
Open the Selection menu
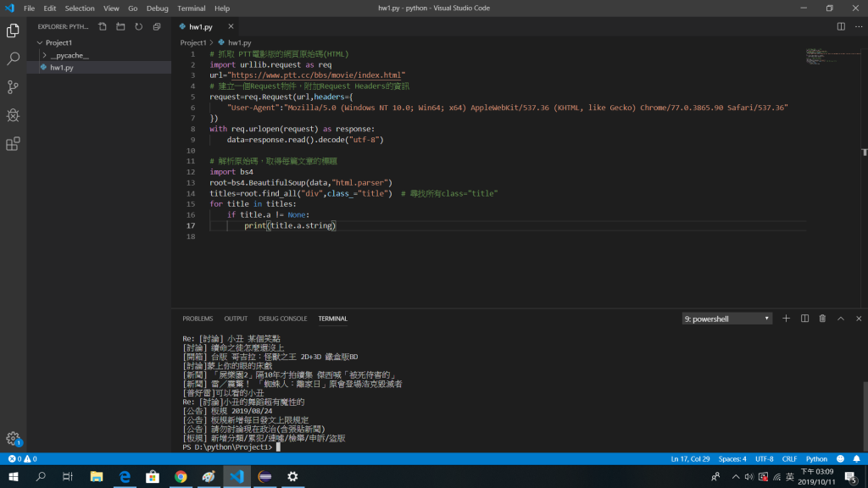click(80, 8)
